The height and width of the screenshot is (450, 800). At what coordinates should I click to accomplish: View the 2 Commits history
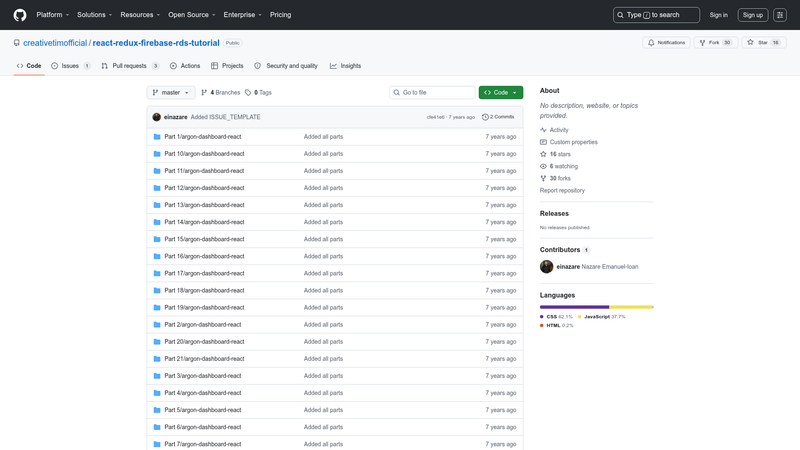pos(498,117)
